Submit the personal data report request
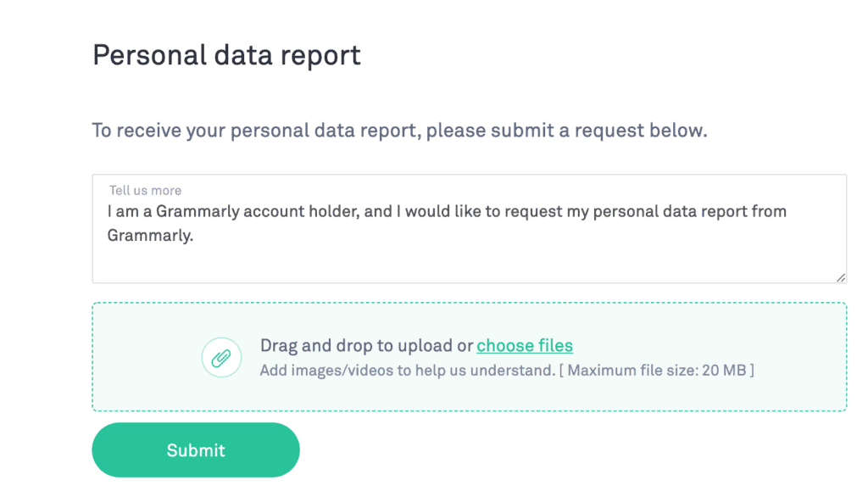This screenshot has height=497, width=868. pyautogui.click(x=196, y=450)
